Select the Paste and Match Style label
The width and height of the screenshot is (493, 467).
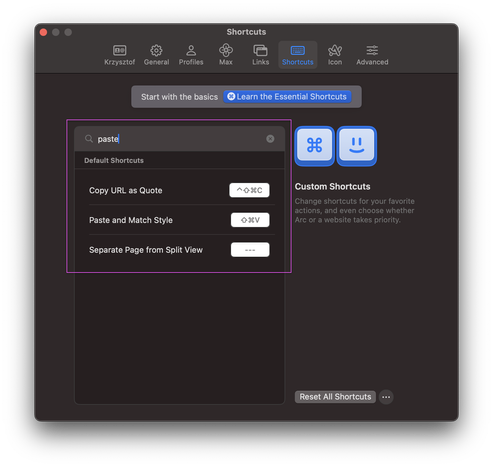coord(131,220)
